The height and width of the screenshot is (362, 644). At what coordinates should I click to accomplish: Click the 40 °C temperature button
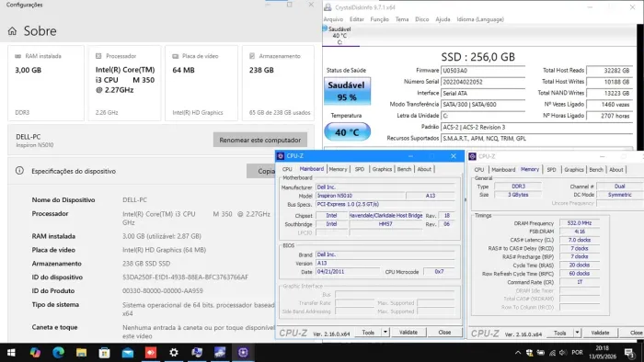347,132
